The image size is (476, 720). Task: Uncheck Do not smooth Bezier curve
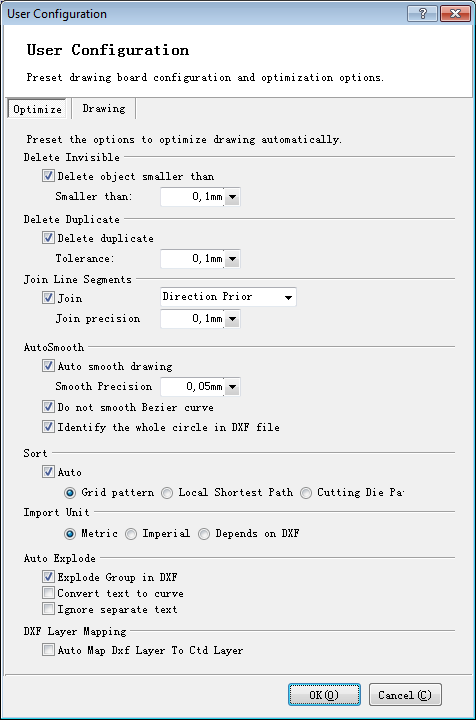point(48,407)
